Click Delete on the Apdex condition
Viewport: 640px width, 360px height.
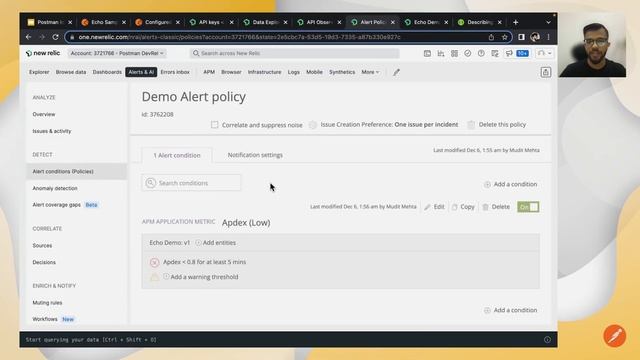click(496, 207)
